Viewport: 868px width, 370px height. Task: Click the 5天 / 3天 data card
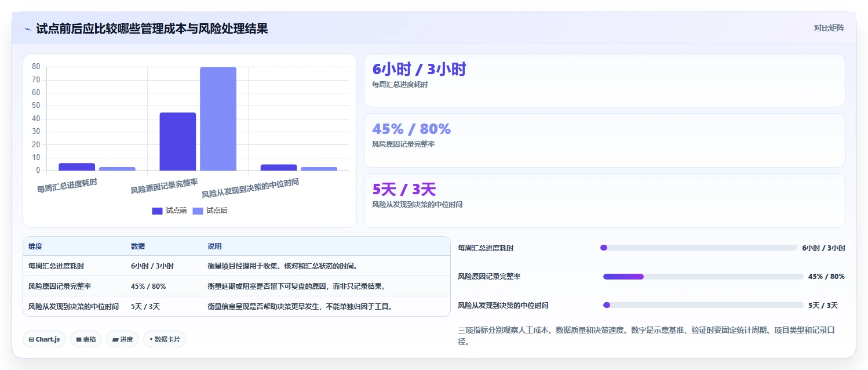pyautogui.click(x=604, y=201)
